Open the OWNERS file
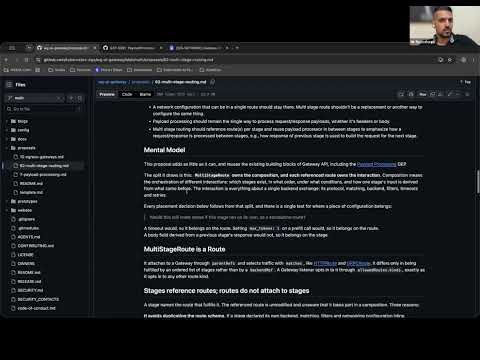The height and width of the screenshot is (360, 480). [26, 264]
